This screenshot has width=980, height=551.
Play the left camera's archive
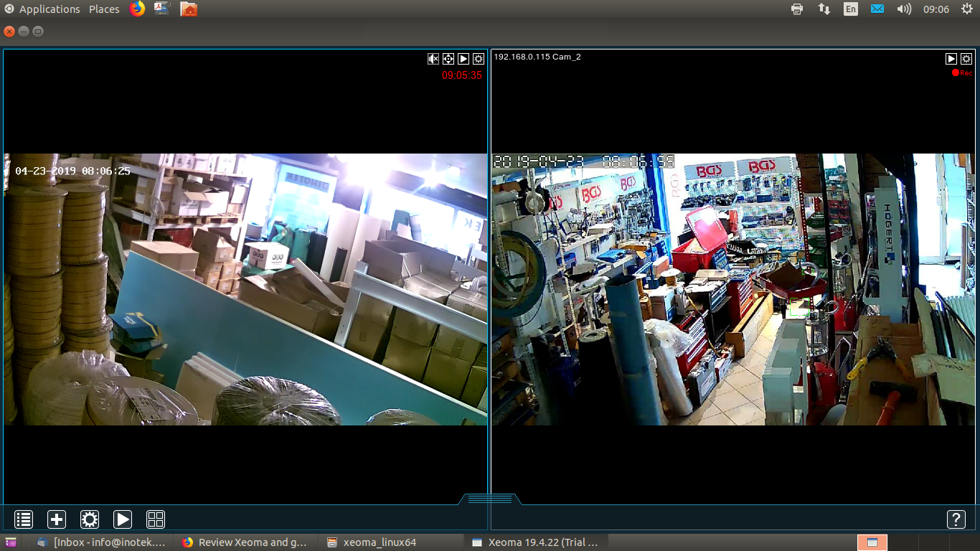click(463, 59)
